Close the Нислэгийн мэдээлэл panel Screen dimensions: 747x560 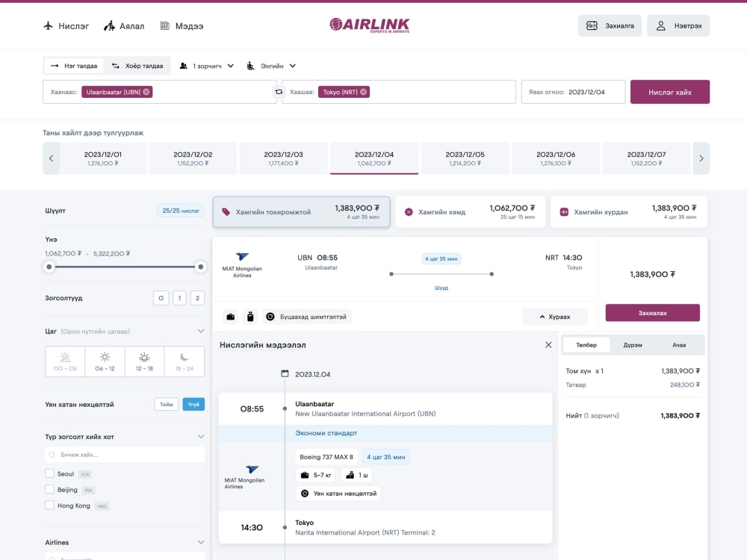point(548,345)
